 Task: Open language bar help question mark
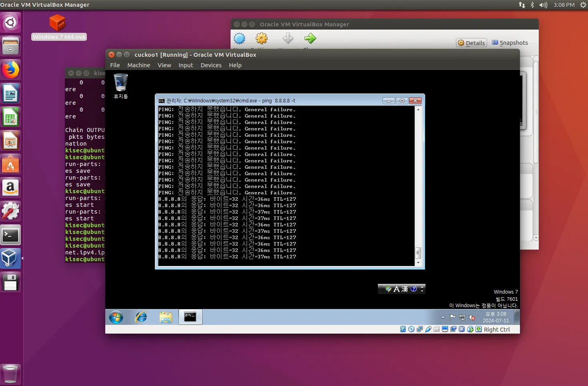coord(414,289)
